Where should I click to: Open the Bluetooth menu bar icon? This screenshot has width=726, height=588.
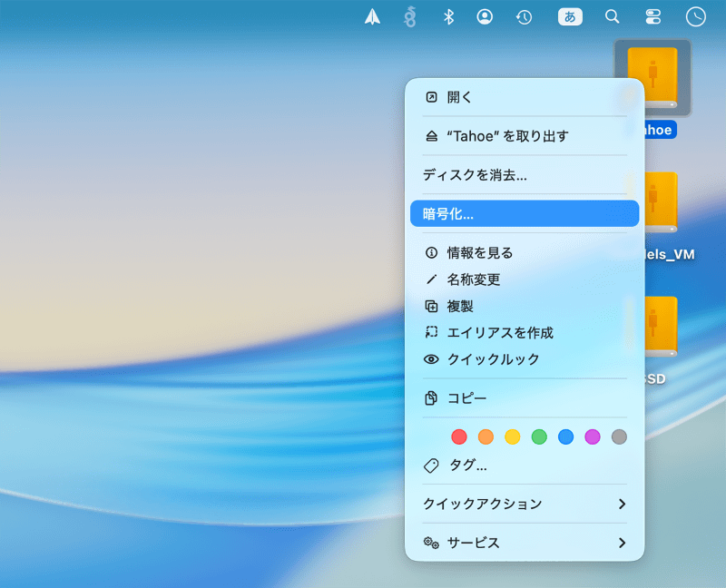pyautogui.click(x=448, y=17)
